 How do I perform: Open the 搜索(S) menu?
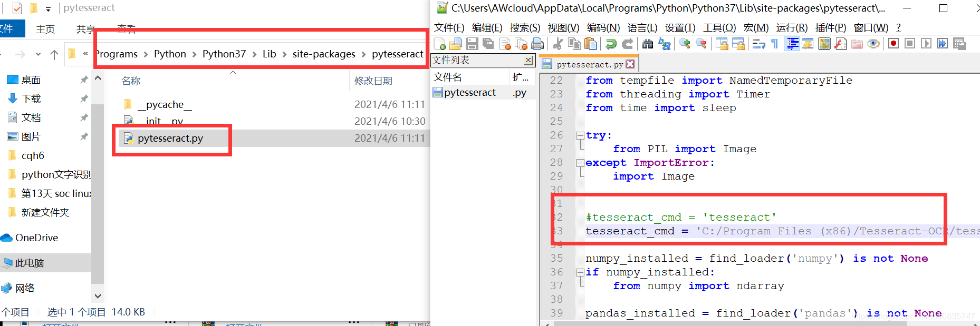click(525, 28)
